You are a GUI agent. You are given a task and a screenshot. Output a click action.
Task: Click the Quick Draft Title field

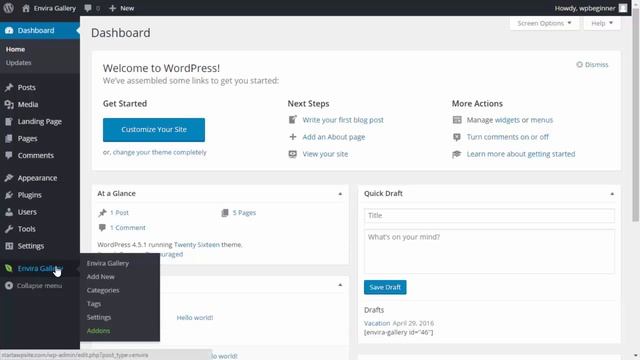tap(489, 216)
